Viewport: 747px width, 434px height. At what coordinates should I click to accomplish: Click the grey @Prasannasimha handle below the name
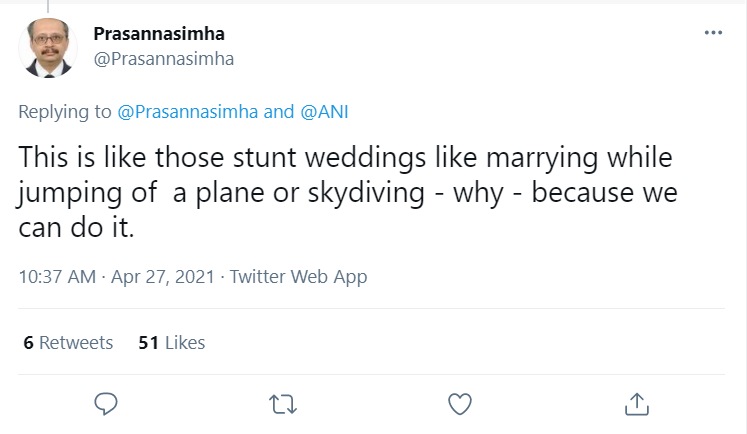click(164, 58)
